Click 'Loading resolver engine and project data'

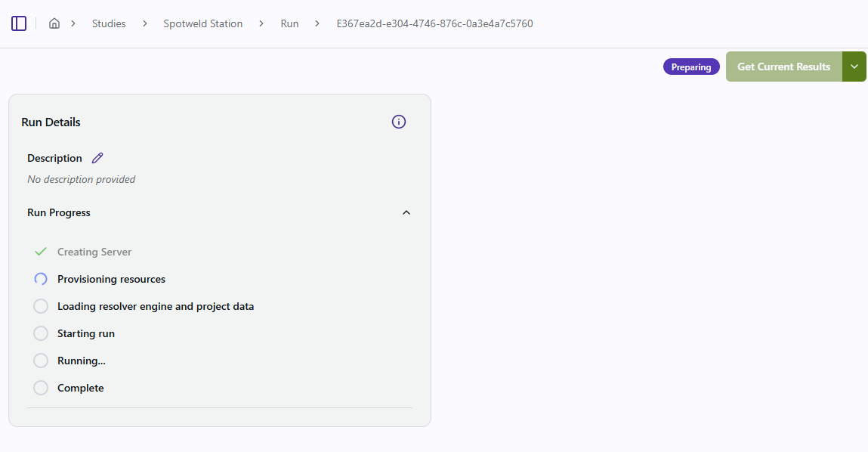tap(156, 306)
